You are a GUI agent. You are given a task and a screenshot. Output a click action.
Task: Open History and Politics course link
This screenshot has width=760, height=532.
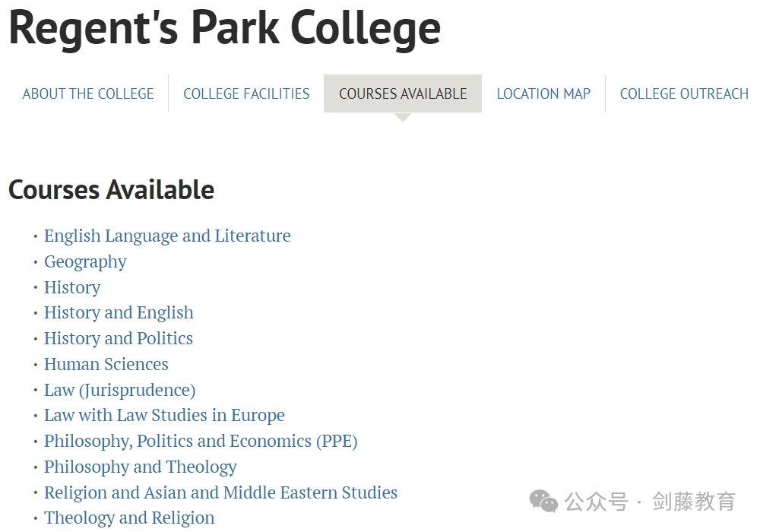click(119, 338)
